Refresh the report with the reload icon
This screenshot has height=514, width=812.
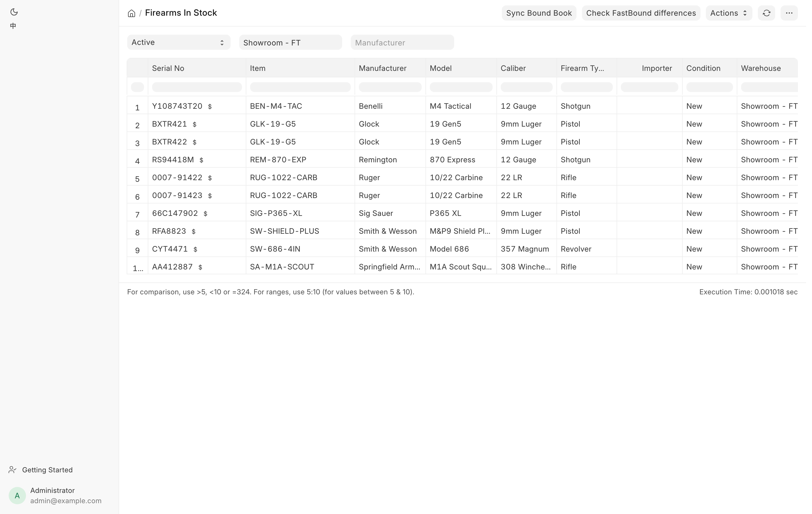[x=767, y=13]
